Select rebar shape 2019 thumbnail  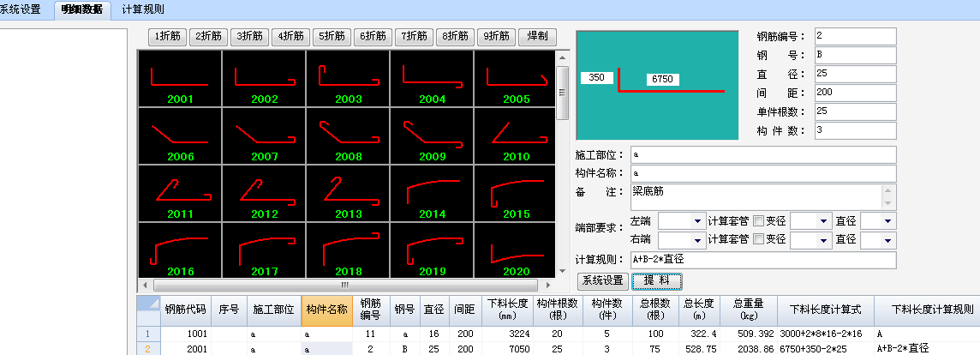click(432, 250)
